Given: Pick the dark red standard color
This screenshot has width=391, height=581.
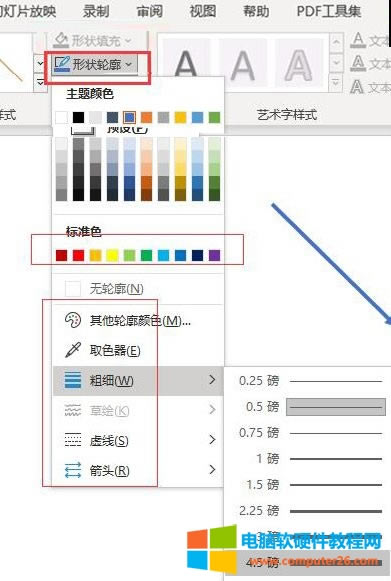Looking at the screenshot, I should [x=61, y=255].
